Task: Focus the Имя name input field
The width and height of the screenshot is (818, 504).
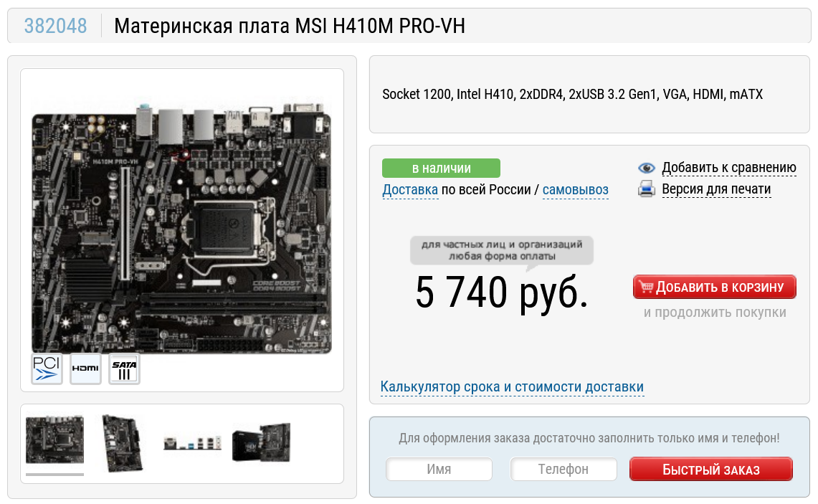Action: [439, 469]
